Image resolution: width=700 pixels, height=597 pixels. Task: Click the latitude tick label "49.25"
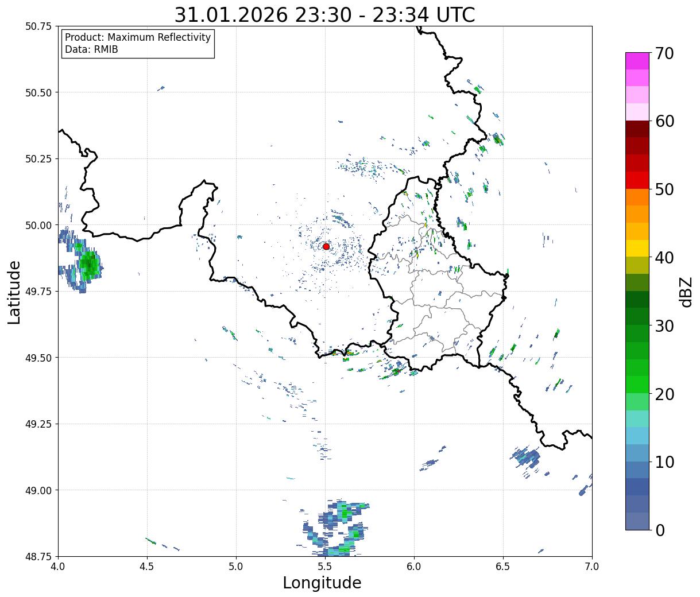click(38, 424)
